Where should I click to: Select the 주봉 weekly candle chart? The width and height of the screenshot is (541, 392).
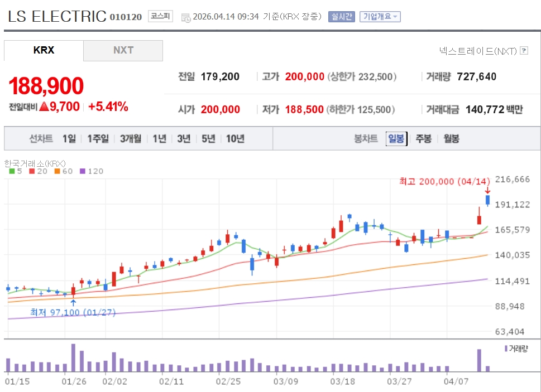point(423,138)
